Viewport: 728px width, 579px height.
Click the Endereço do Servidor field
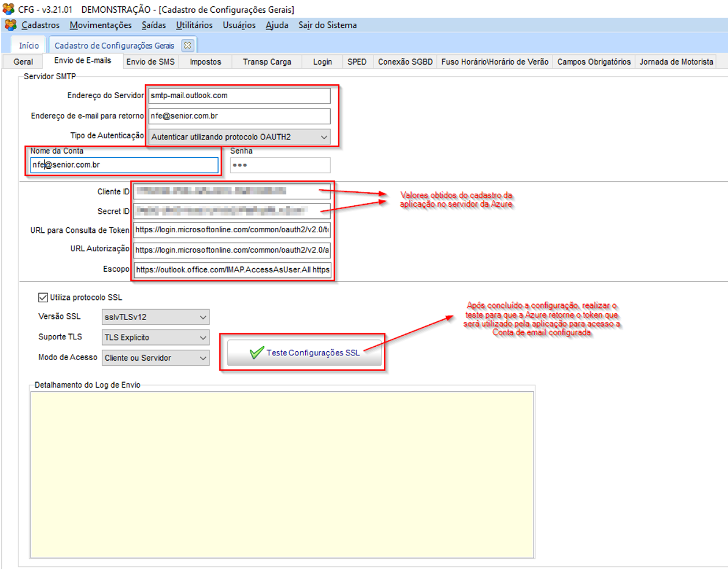tap(239, 96)
